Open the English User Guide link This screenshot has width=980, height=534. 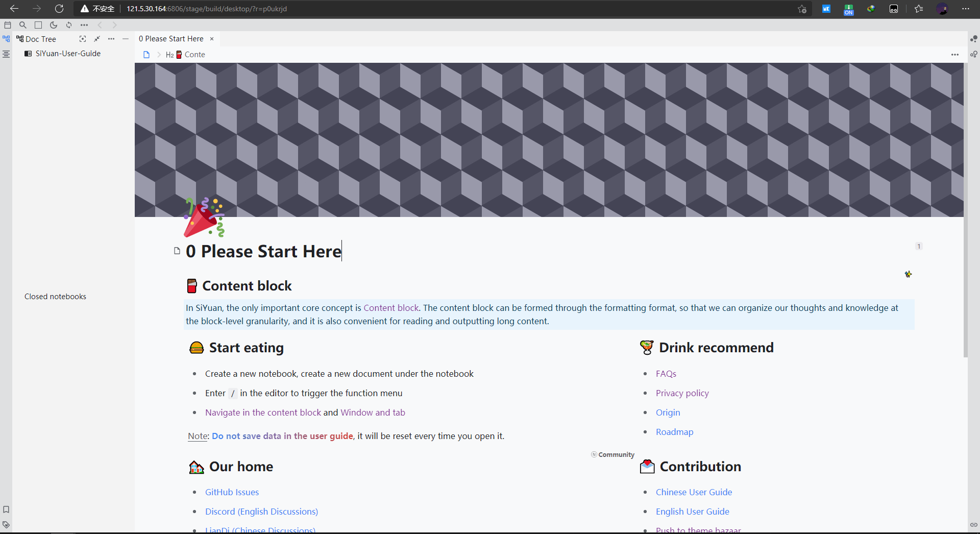click(x=692, y=512)
